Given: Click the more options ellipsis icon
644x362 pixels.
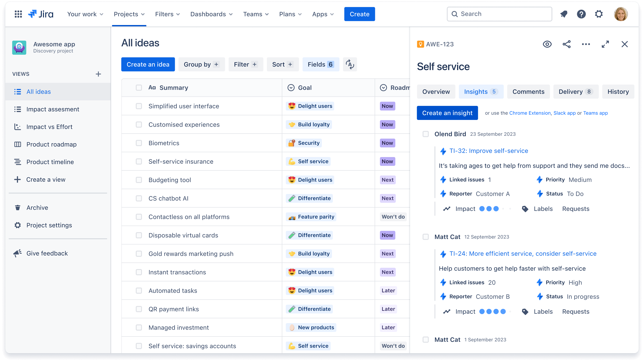Looking at the screenshot, I should (x=586, y=44).
